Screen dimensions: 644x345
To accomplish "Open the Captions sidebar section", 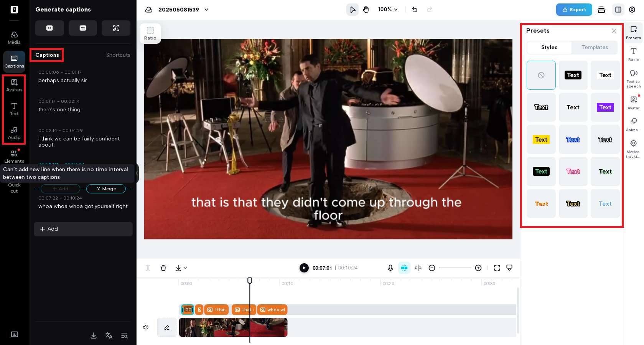I will click(14, 61).
